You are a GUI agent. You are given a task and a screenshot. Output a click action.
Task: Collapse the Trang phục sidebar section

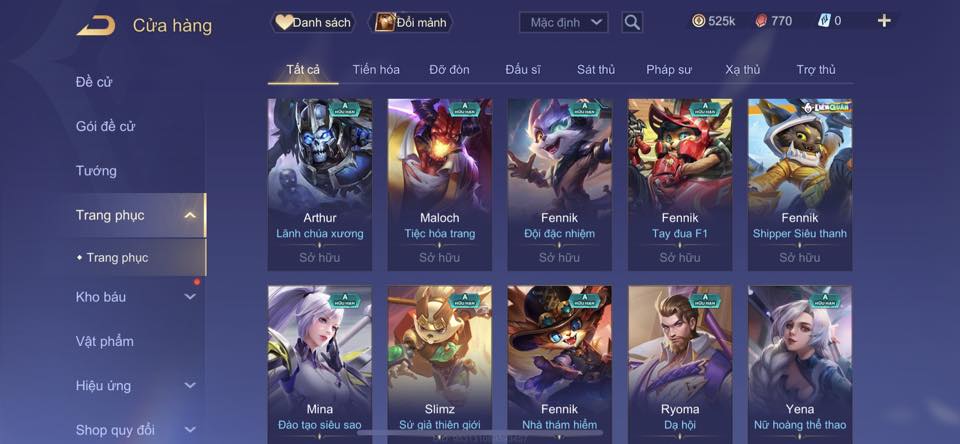click(x=190, y=215)
